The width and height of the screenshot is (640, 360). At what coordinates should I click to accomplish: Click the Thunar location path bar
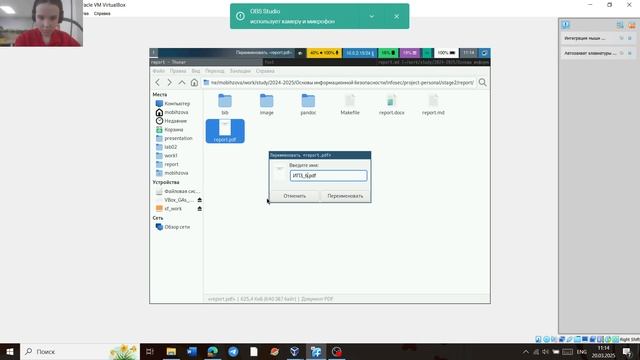[339, 82]
